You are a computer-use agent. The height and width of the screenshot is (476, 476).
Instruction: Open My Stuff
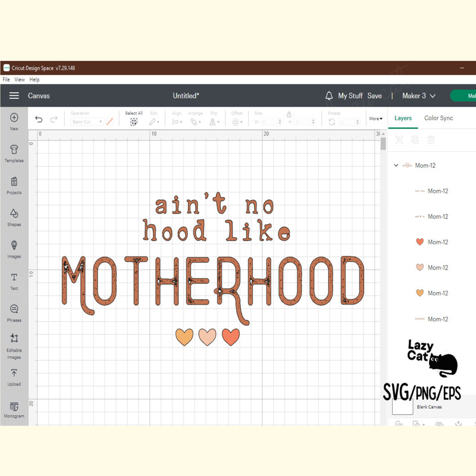click(350, 96)
